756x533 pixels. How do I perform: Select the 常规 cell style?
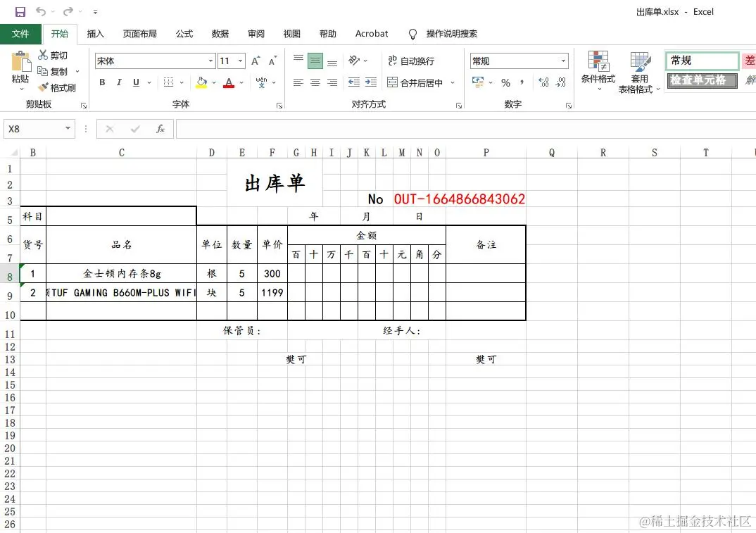702,61
